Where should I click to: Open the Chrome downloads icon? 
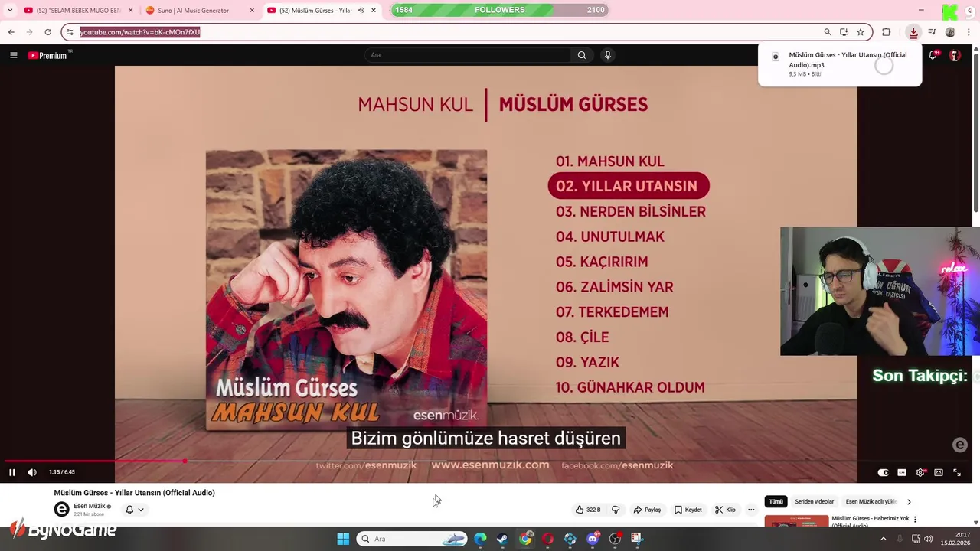coord(913,32)
